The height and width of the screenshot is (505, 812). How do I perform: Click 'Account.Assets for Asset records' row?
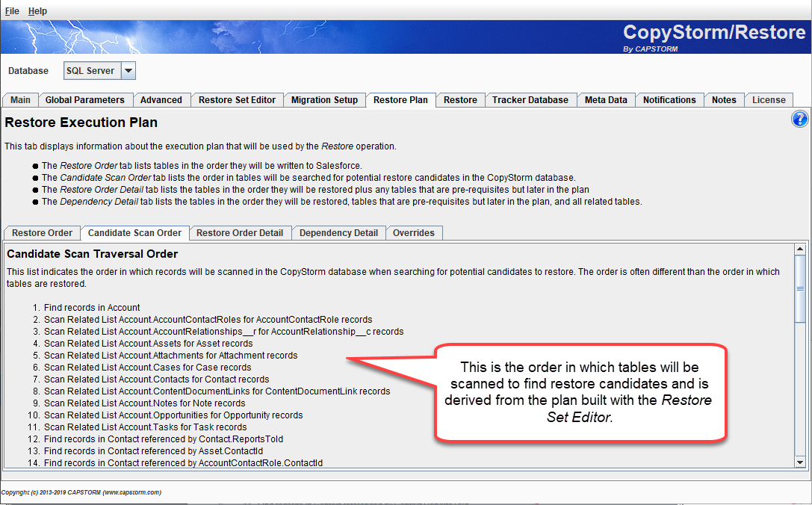[148, 344]
